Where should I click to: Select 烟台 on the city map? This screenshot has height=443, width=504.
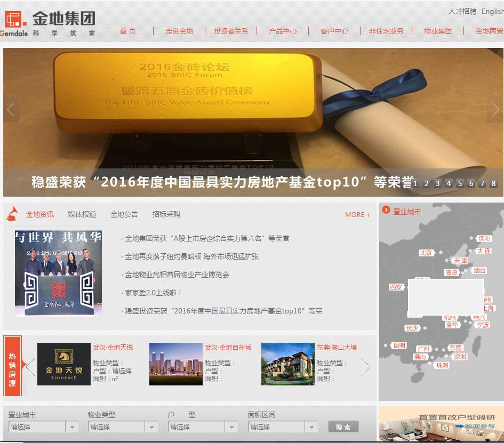[479, 270]
